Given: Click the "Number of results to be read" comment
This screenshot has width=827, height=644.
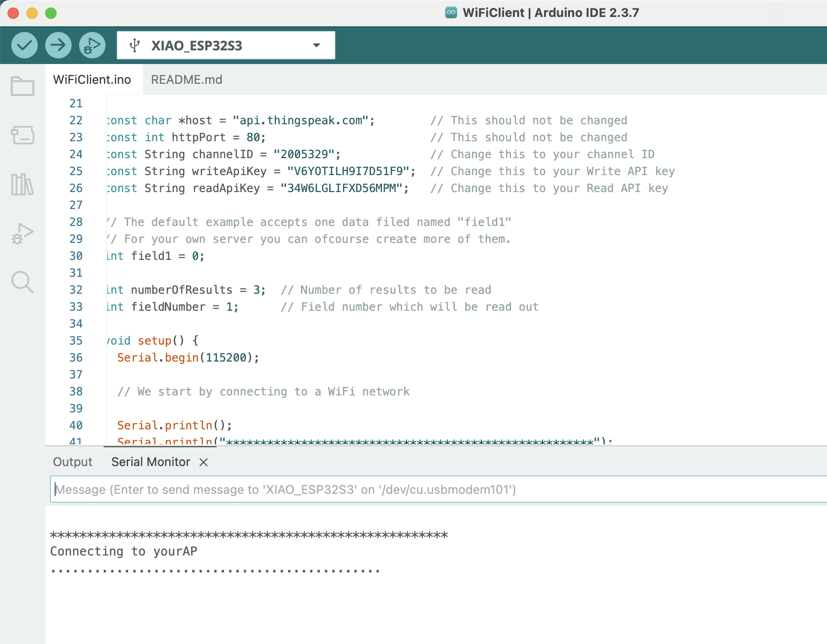Looking at the screenshot, I should click(x=386, y=290).
